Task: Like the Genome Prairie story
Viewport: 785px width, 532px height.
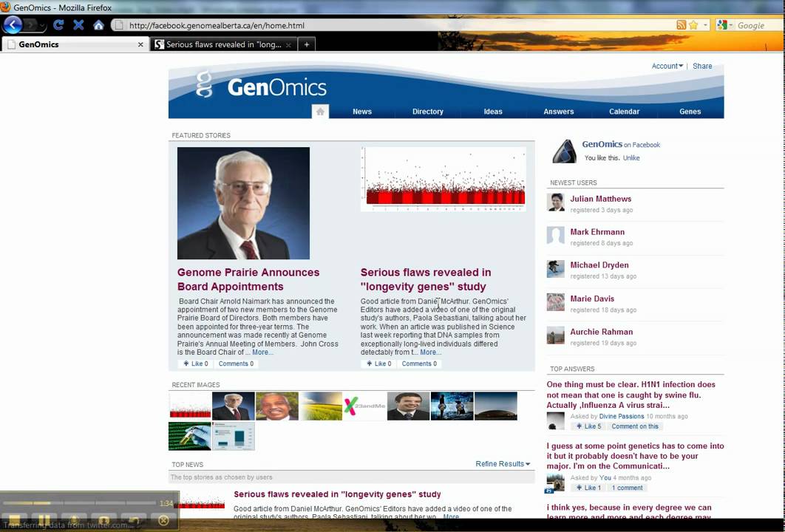Action: click(x=196, y=364)
